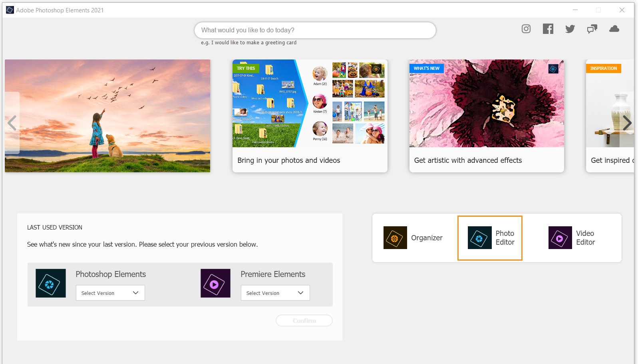Launch the Video Editor
The height and width of the screenshot is (364, 638).
(560, 238)
